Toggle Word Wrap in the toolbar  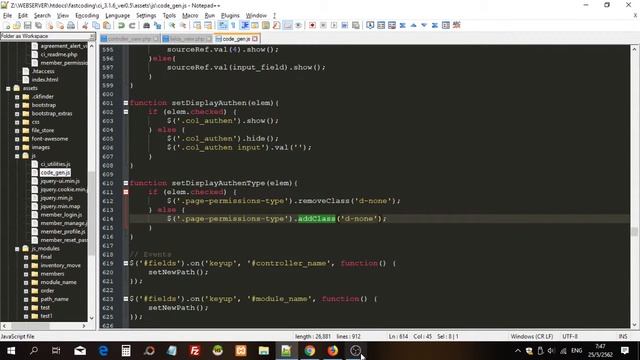point(222,25)
